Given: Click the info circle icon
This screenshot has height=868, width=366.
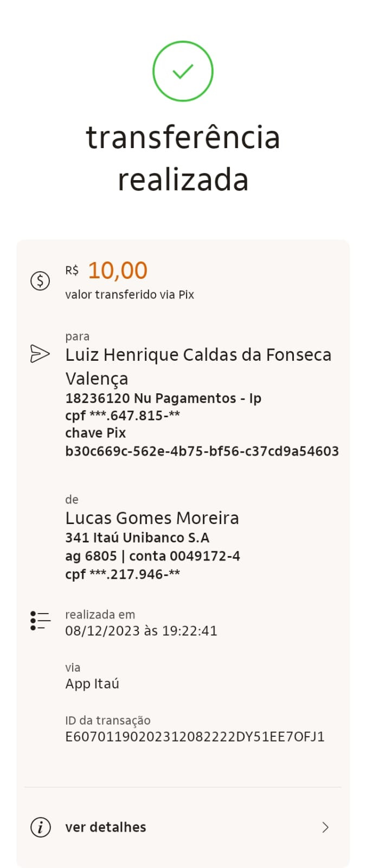Looking at the screenshot, I should coord(40,827).
